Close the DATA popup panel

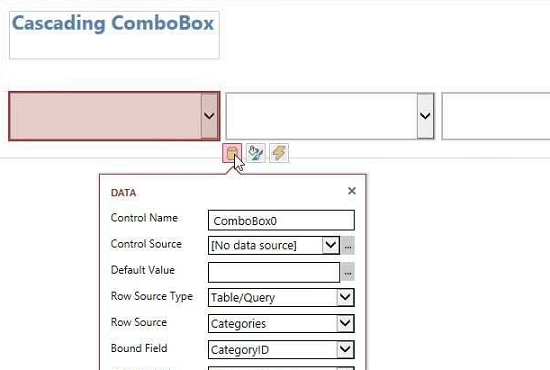pyautogui.click(x=352, y=191)
